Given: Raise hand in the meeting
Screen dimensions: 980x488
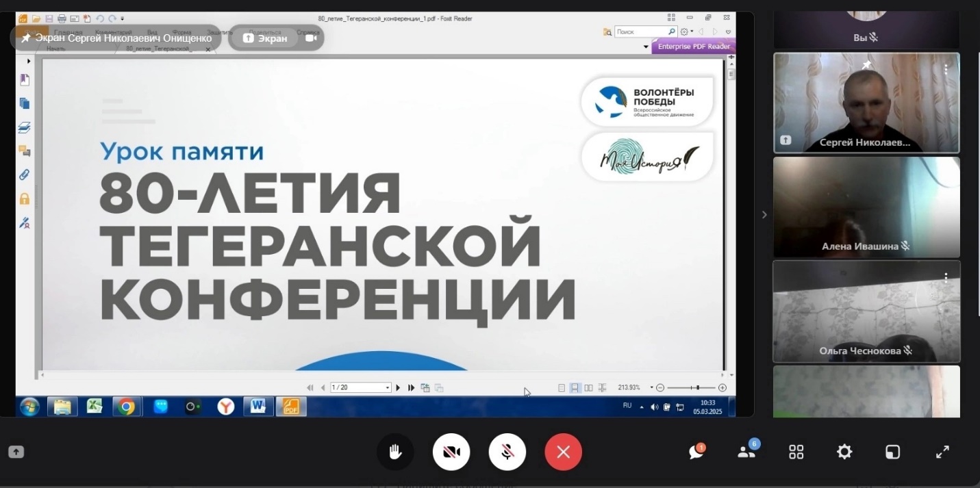Looking at the screenshot, I should coord(395,452).
